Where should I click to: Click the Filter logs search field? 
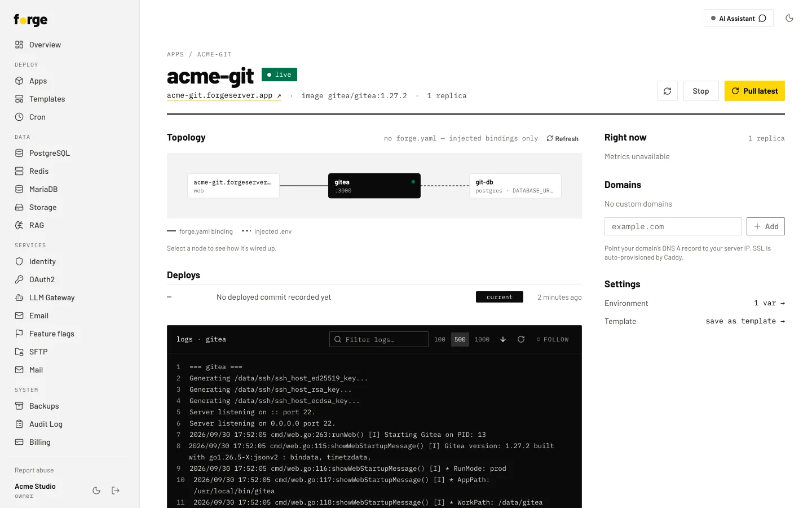pos(379,339)
